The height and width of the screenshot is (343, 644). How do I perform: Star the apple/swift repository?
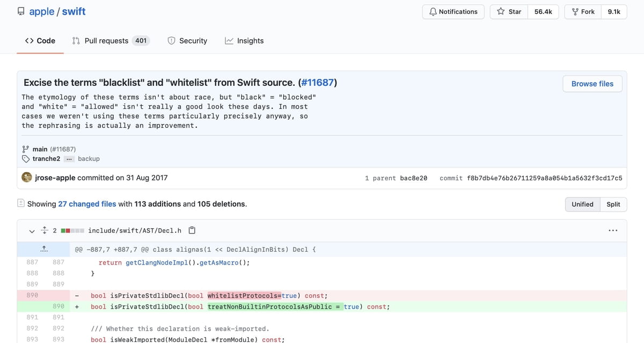point(509,12)
